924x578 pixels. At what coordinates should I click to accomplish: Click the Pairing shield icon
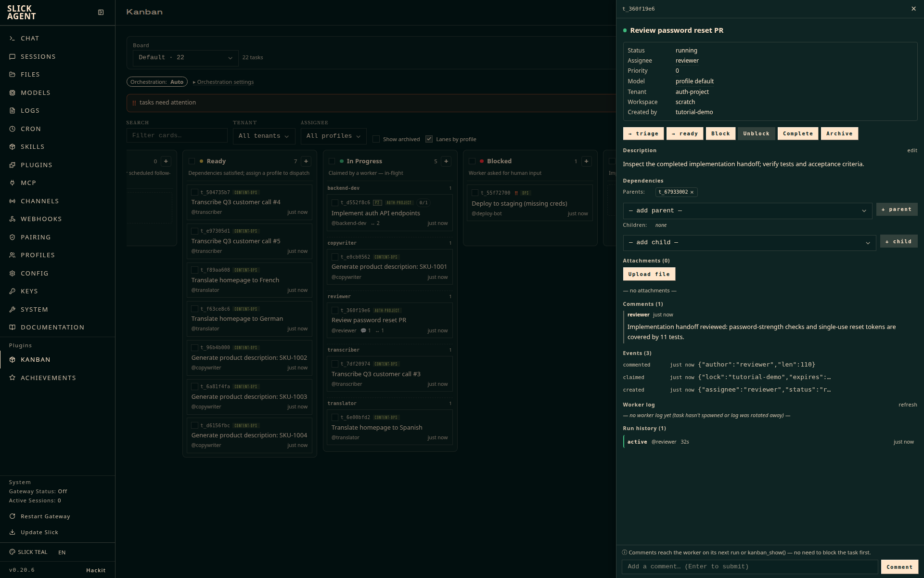[x=13, y=237]
